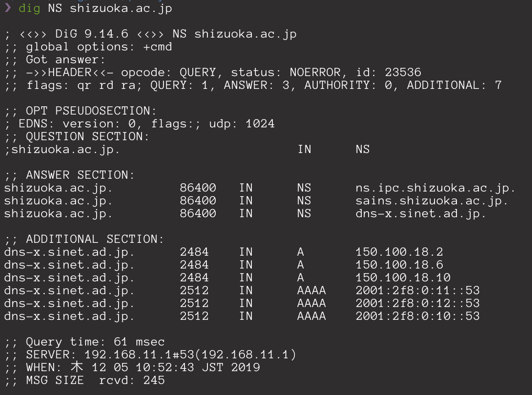Image resolution: width=532 pixels, height=395 pixels.
Task: Click the OPT PSEUDOSECTION heading
Action: pos(91,111)
